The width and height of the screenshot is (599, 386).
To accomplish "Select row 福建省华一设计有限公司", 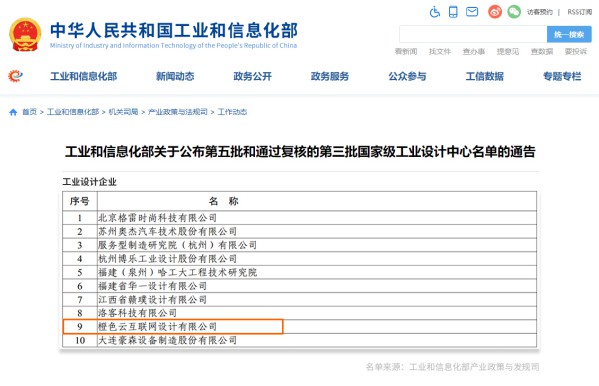I will tap(300, 286).
